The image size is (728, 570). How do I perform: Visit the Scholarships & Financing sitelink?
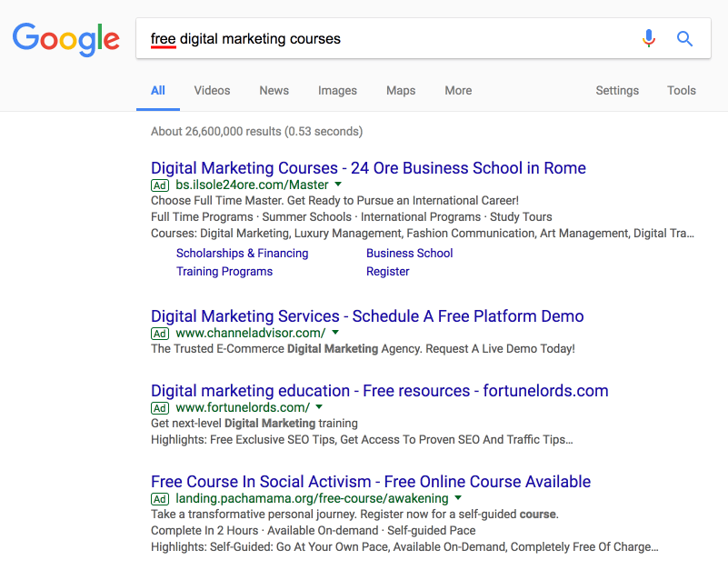tap(242, 254)
